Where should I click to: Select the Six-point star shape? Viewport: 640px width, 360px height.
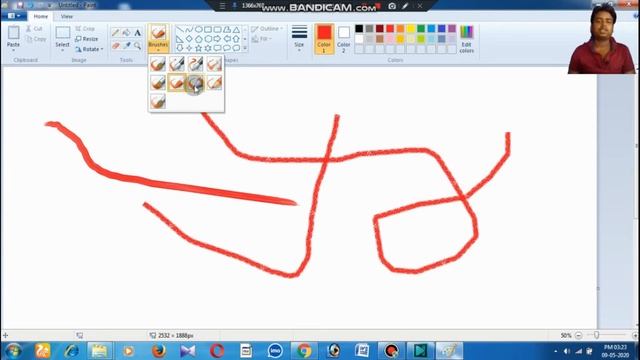click(208, 48)
